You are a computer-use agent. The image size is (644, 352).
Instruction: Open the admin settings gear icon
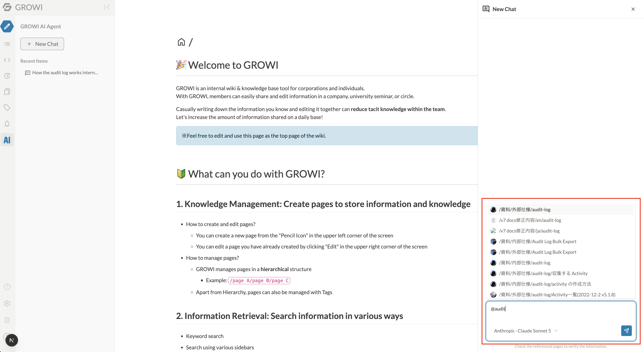(7, 303)
